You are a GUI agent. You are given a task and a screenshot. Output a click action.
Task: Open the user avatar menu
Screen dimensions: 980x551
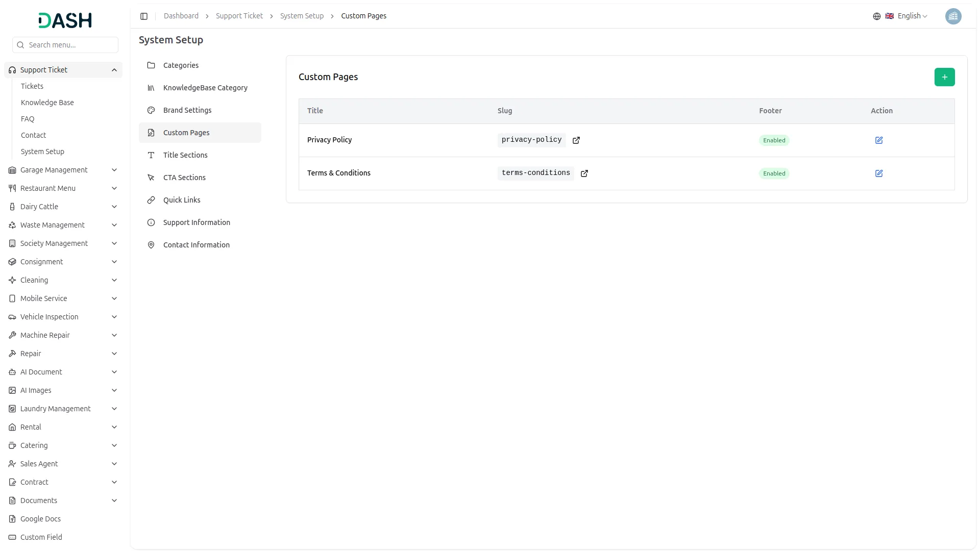(x=953, y=16)
